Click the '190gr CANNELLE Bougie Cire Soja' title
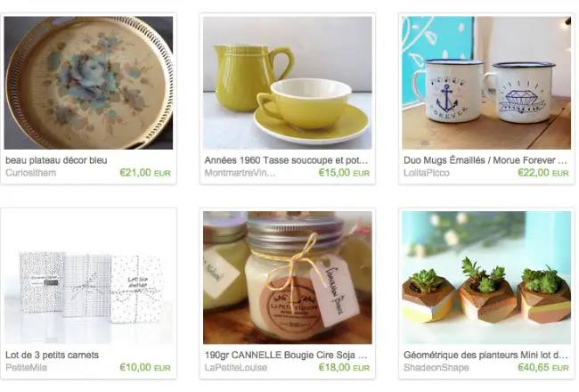This screenshot has height=392, width=579. click(x=286, y=355)
